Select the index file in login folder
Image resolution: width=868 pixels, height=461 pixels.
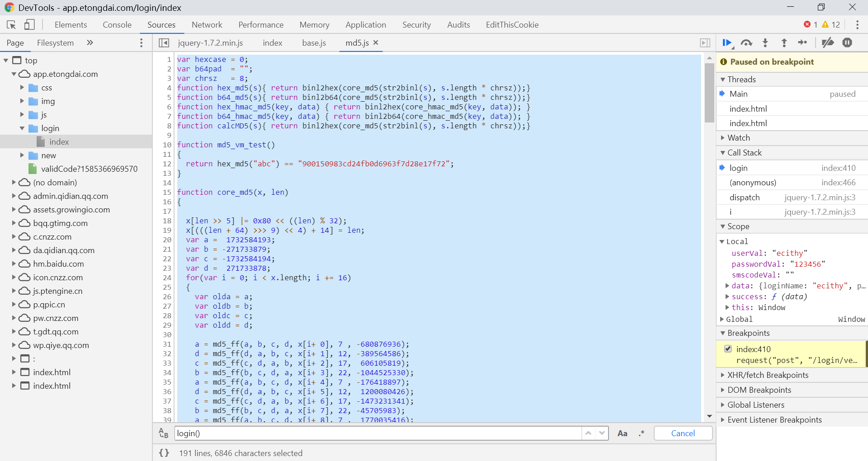(76, 141)
